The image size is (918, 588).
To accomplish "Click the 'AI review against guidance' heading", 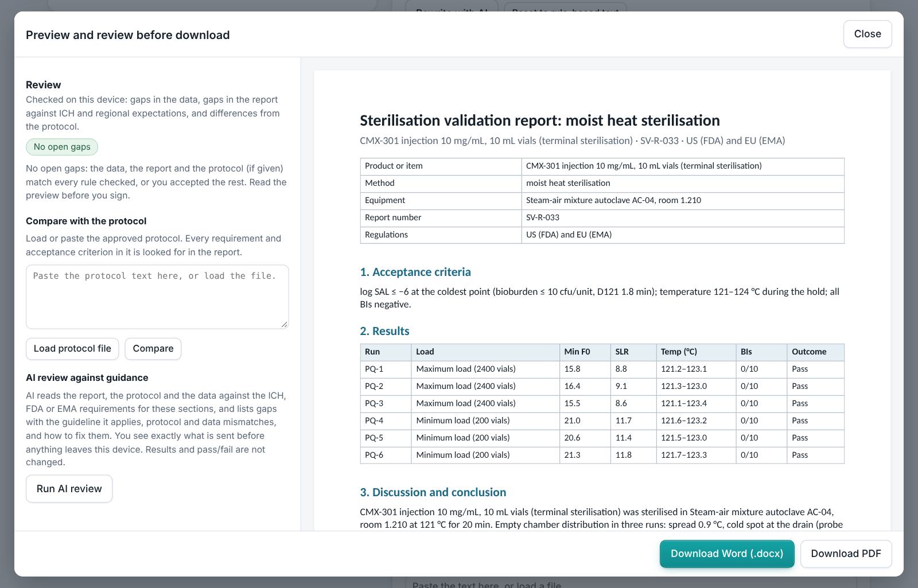I will pos(87,377).
